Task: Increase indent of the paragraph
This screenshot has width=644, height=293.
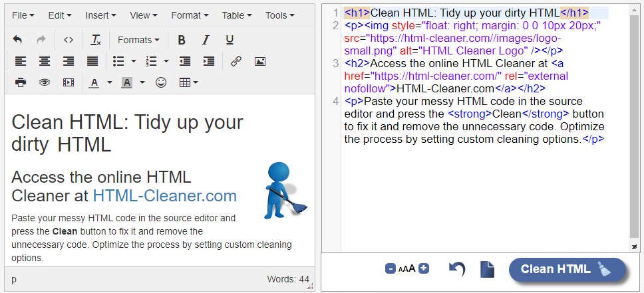Action: pyautogui.click(x=209, y=62)
